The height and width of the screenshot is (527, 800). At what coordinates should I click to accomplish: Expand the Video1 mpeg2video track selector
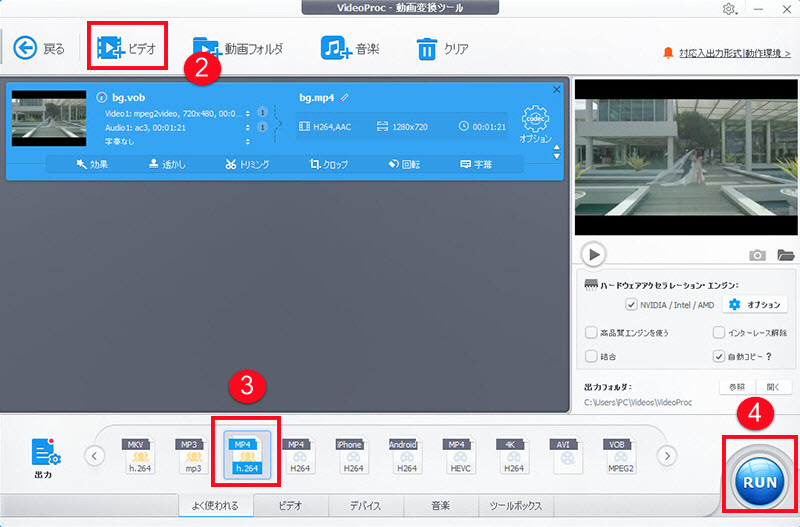248,112
